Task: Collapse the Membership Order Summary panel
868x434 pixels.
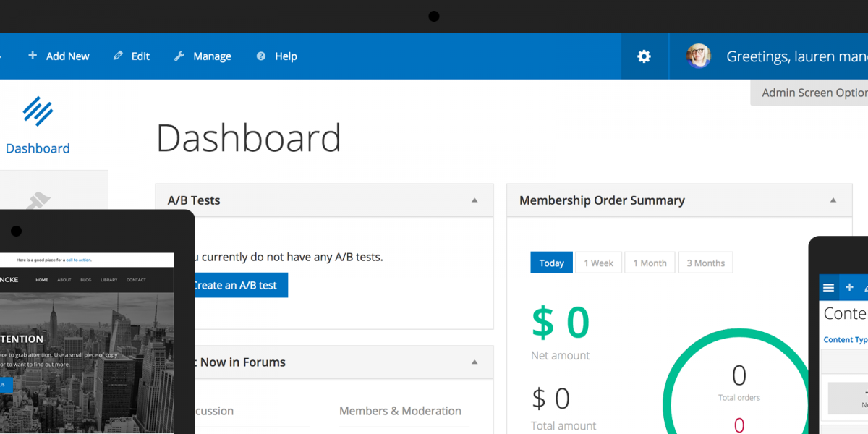Action: click(833, 200)
